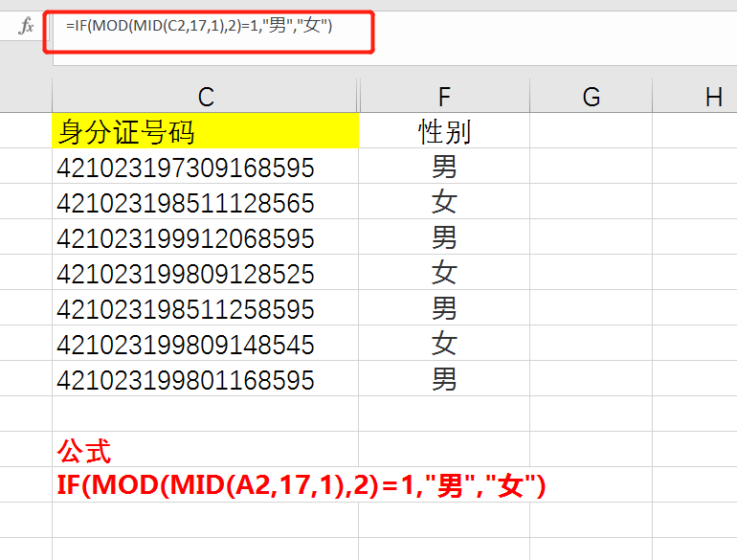The height and width of the screenshot is (560, 737).
Task: Select gender cell for ID 421023199912068595
Action: (444, 237)
